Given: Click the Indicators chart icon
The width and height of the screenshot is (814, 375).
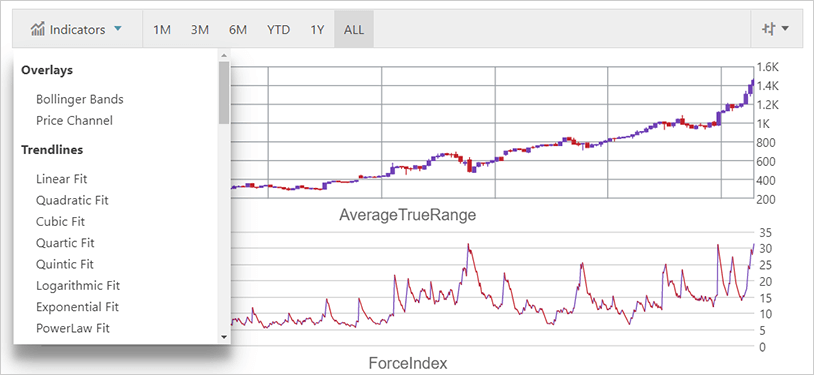Looking at the screenshot, I should (x=38, y=30).
